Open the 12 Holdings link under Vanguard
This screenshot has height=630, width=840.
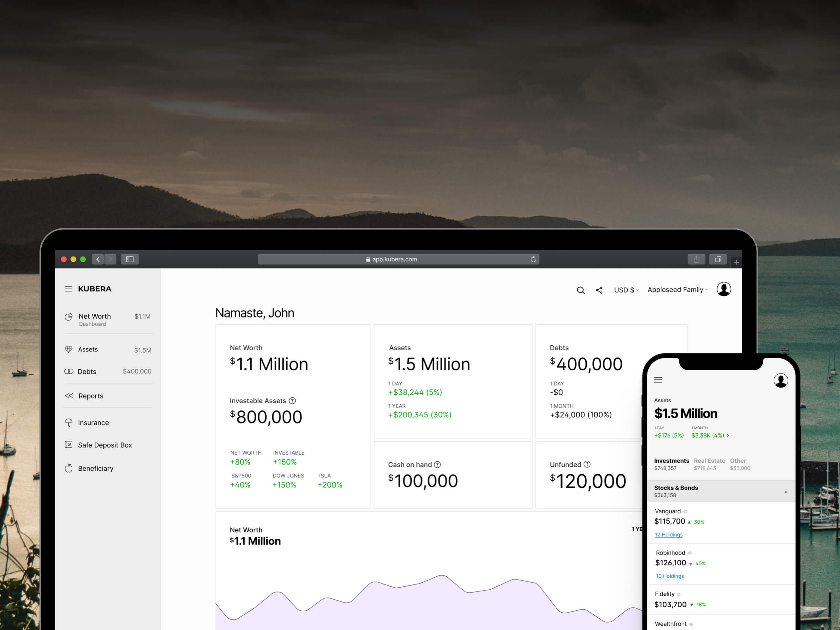point(668,535)
